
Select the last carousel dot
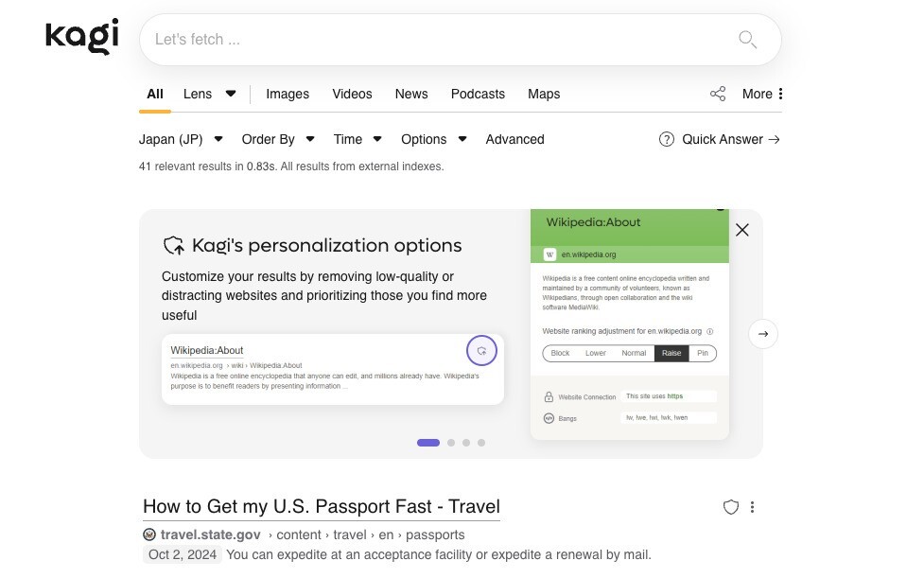[x=481, y=443]
